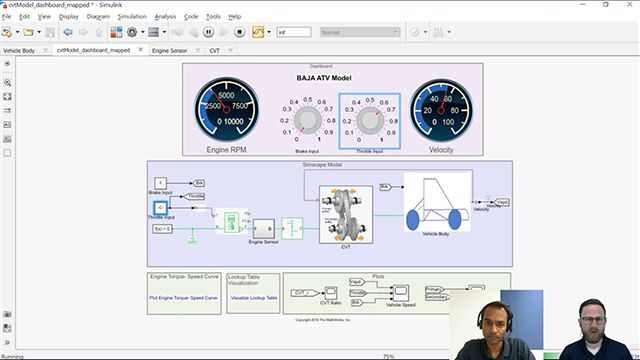Screen dimensions: 640x360
Task: Close the Engine Sensor tab
Action: [198, 50]
